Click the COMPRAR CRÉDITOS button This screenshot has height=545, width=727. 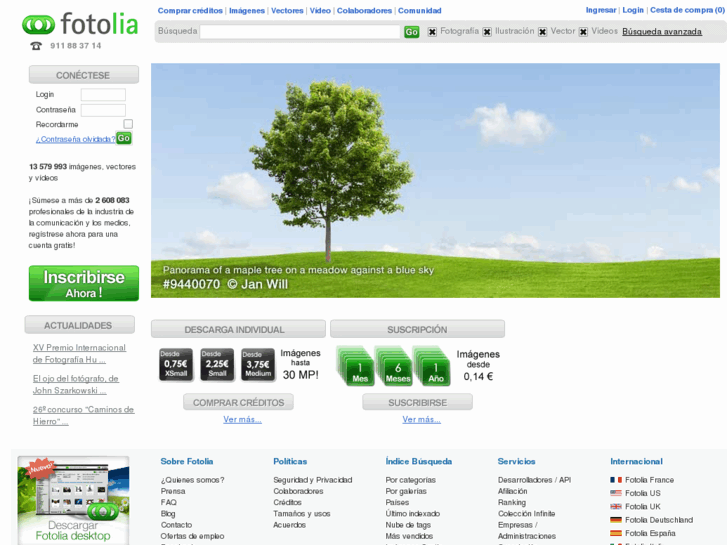[x=238, y=402]
